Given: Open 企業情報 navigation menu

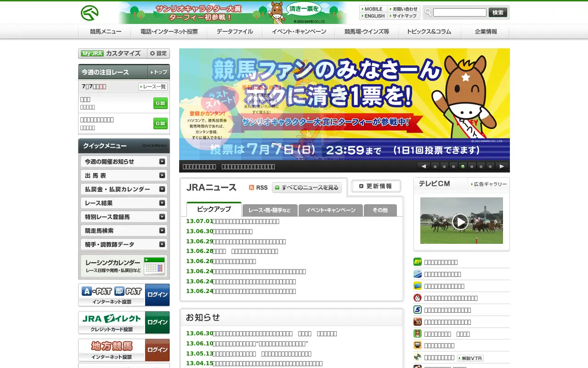Looking at the screenshot, I should click(486, 32).
